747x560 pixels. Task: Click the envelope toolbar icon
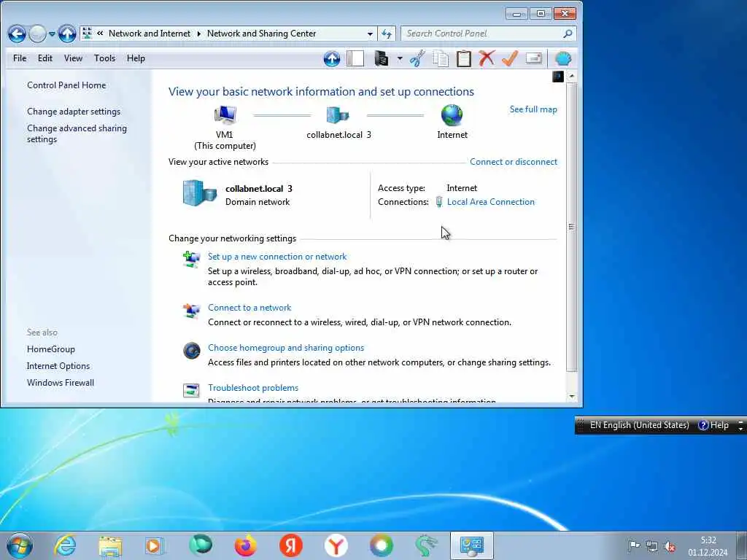533,58
